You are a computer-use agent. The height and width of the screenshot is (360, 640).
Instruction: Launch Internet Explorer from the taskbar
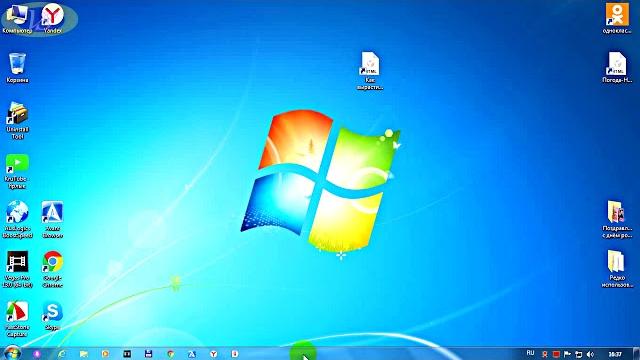point(62,354)
